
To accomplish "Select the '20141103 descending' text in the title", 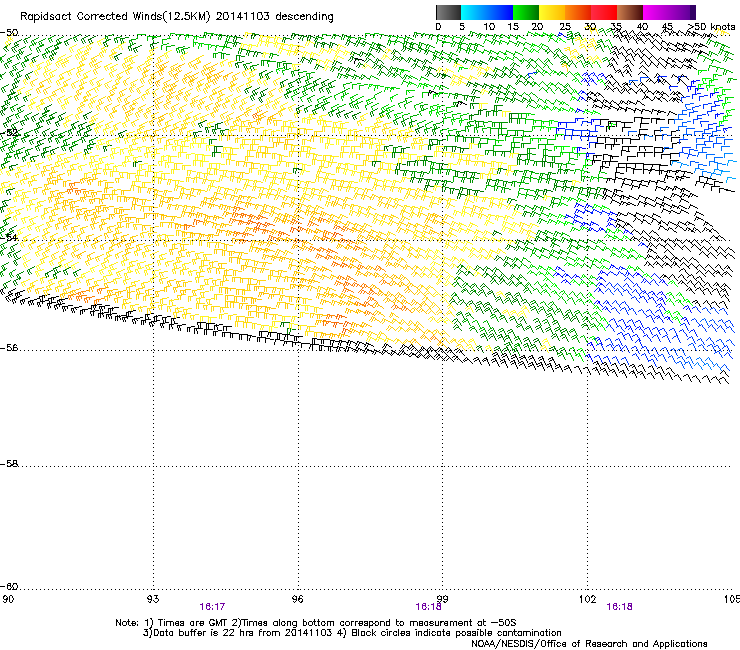I will pyautogui.click(x=274, y=17).
